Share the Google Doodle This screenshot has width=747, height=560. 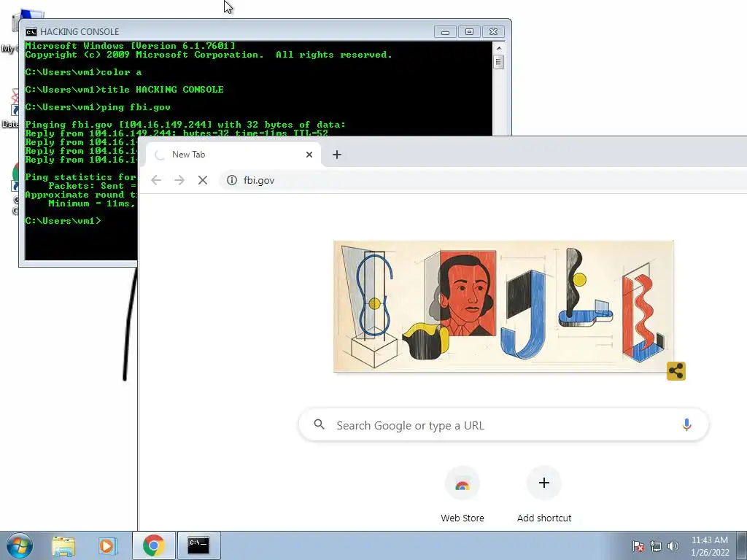[x=676, y=371]
